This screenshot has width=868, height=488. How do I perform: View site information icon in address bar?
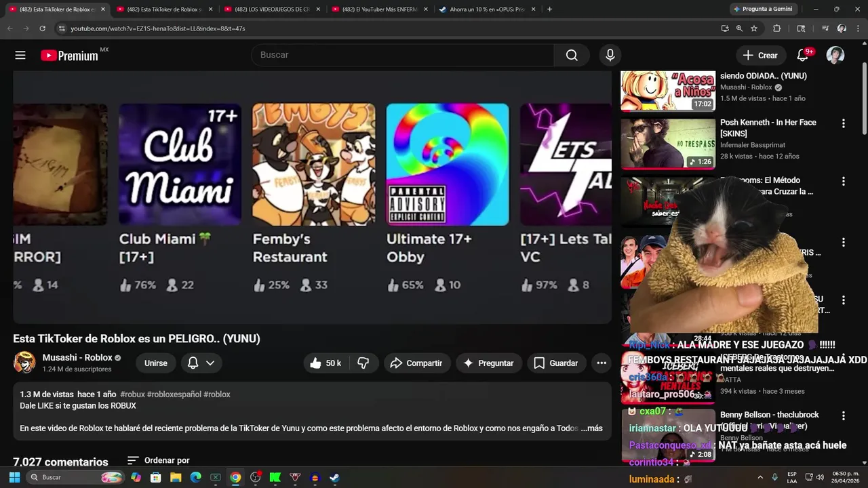pyautogui.click(x=62, y=28)
